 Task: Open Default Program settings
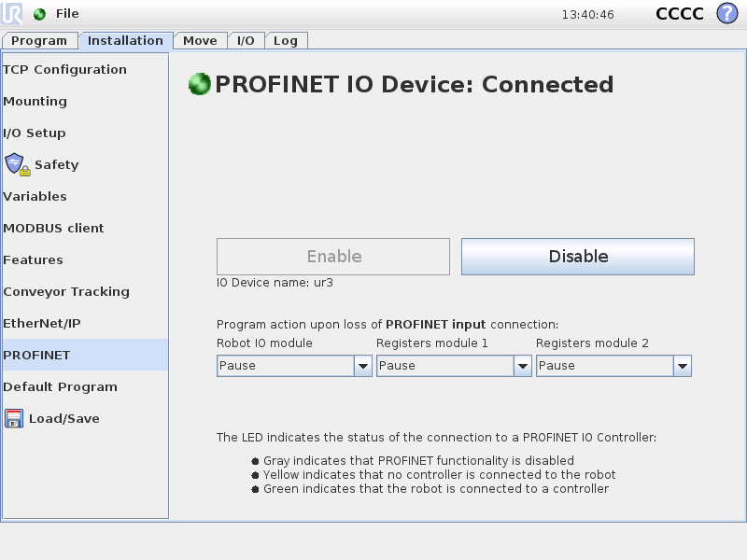[x=85, y=386]
